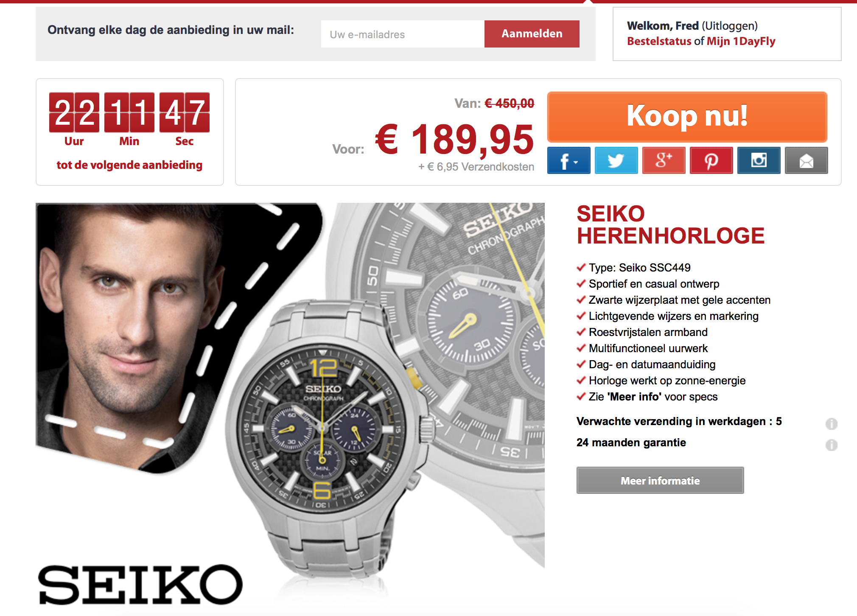Share the deal by email envelope icon
This screenshot has width=857, height=616.
(806, 161)
